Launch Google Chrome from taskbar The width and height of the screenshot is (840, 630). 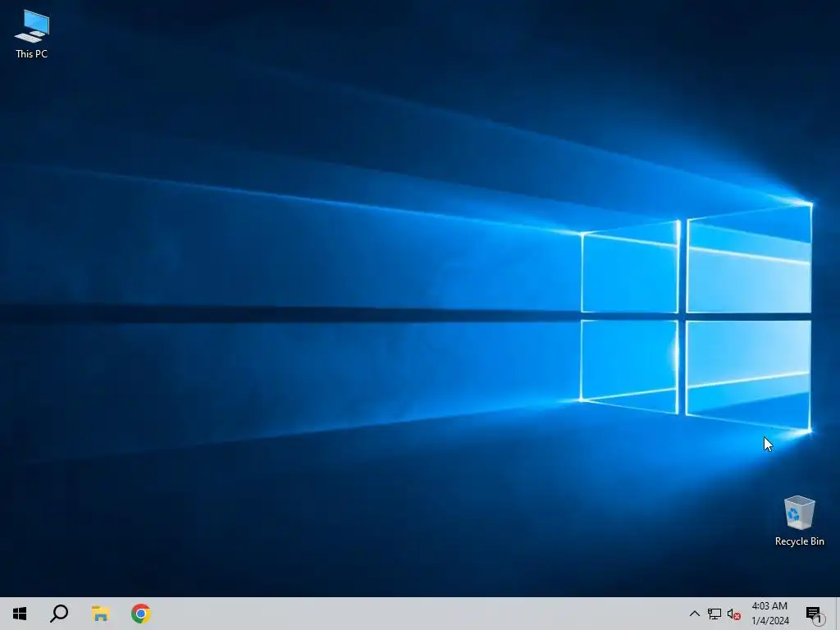141,614
